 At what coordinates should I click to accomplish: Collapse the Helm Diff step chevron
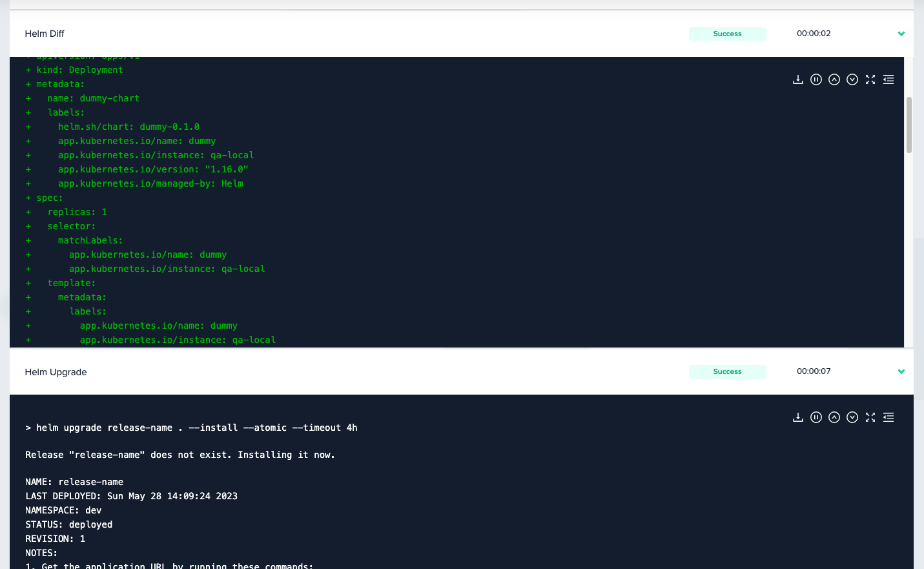[901, 34]
